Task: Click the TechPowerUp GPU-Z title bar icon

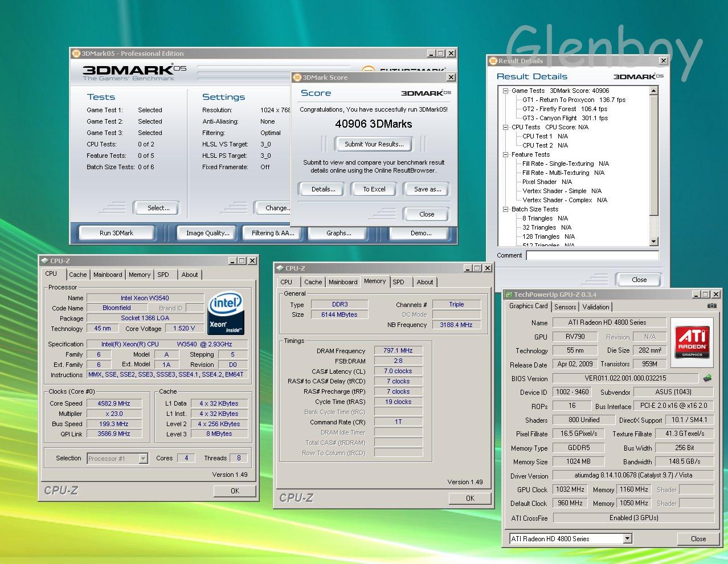Action: [x=508, y=295]
